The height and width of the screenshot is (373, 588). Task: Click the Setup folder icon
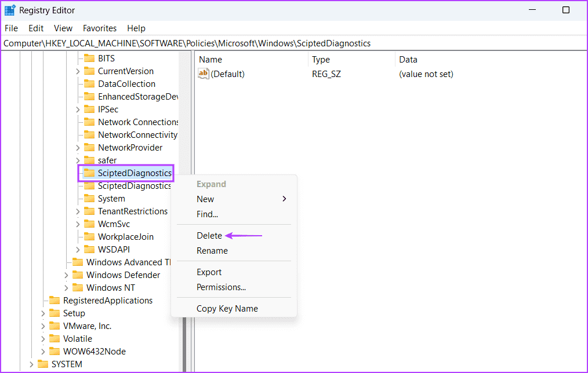55,313
